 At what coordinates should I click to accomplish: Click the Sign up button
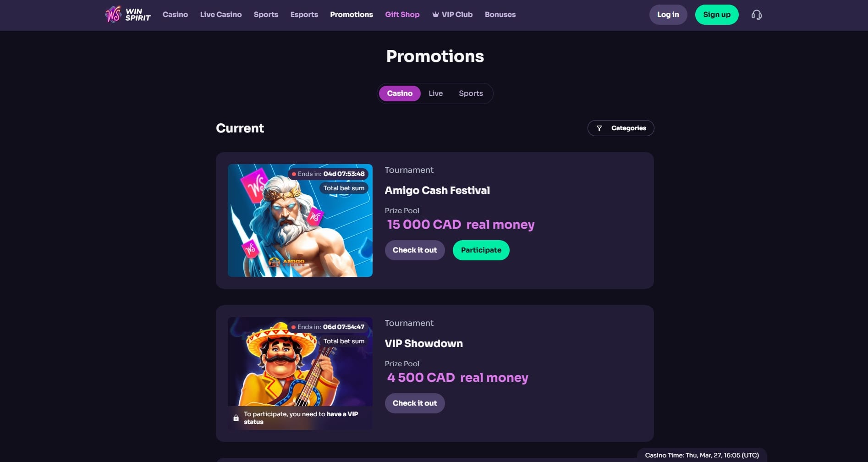click(x=717, y=15)
